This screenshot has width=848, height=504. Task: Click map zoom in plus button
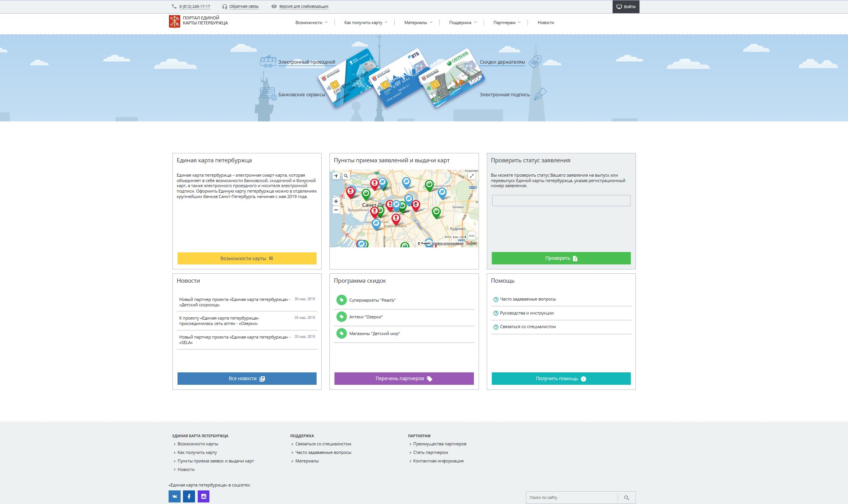click(336, 201)
